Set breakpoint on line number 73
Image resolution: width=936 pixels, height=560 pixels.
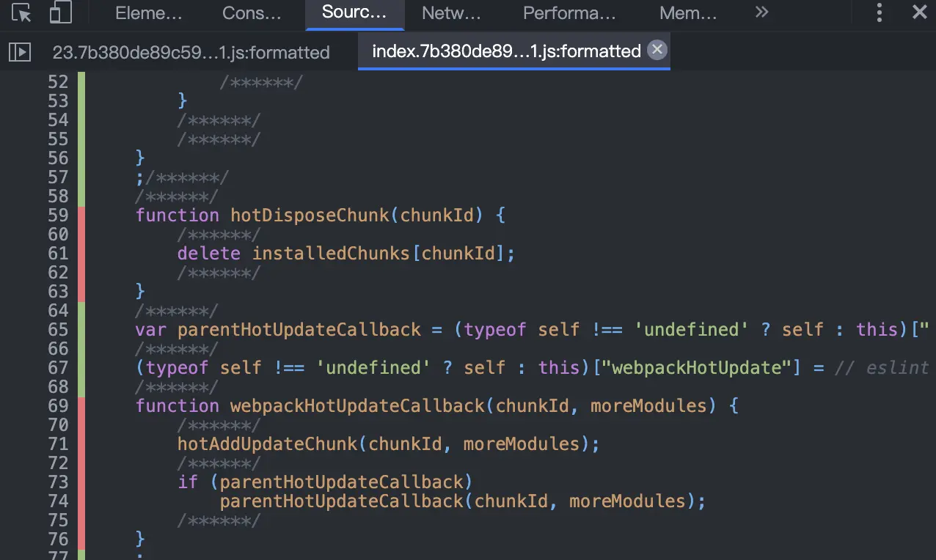58,482
